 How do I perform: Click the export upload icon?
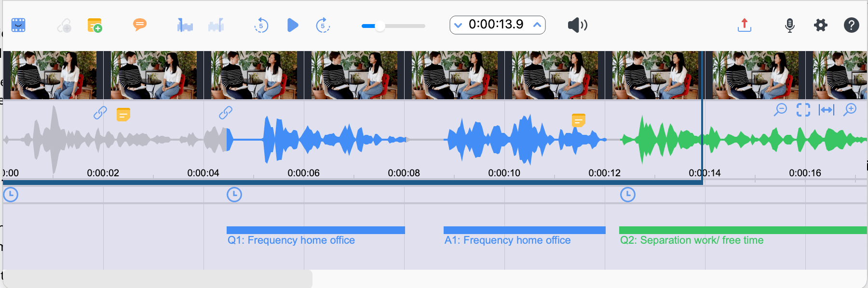pos(745,25)
